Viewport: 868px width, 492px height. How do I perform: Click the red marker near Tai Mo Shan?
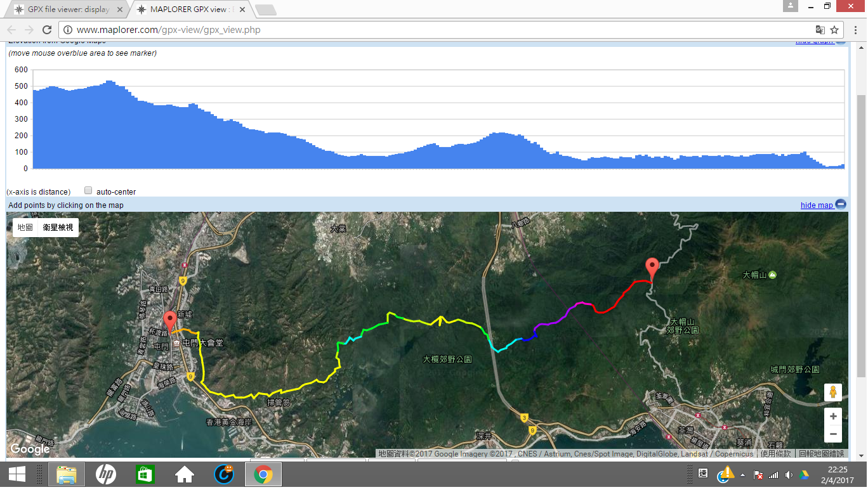652,269
